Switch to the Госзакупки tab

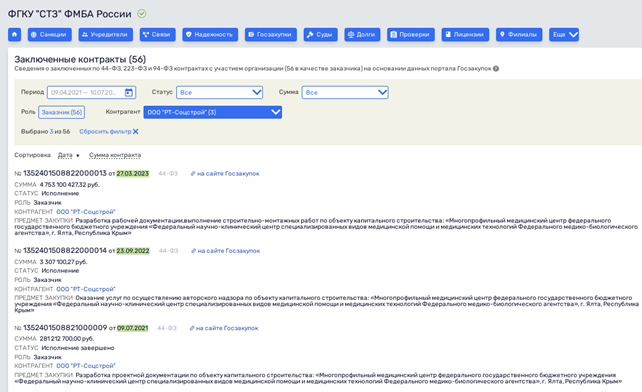tap(271, 34)
